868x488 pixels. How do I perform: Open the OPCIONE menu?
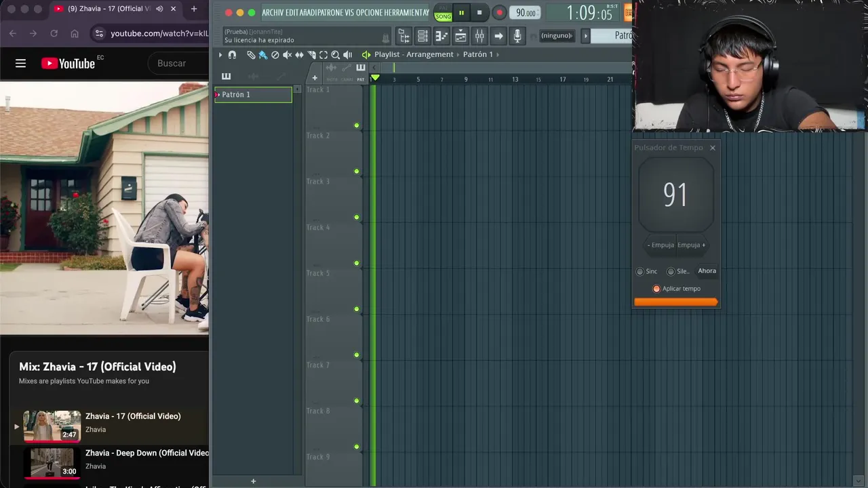(x=370, y=13)
